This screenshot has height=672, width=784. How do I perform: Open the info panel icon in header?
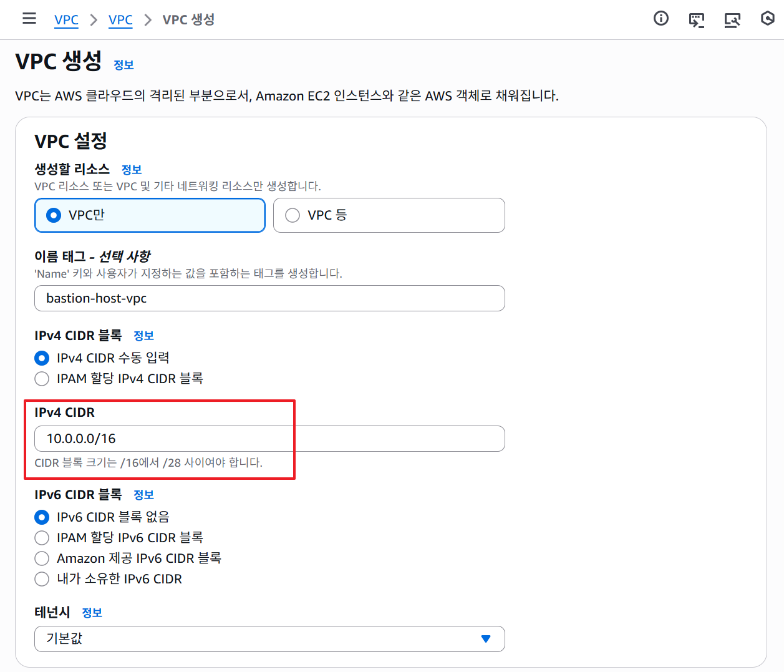[x=661, y=19]
